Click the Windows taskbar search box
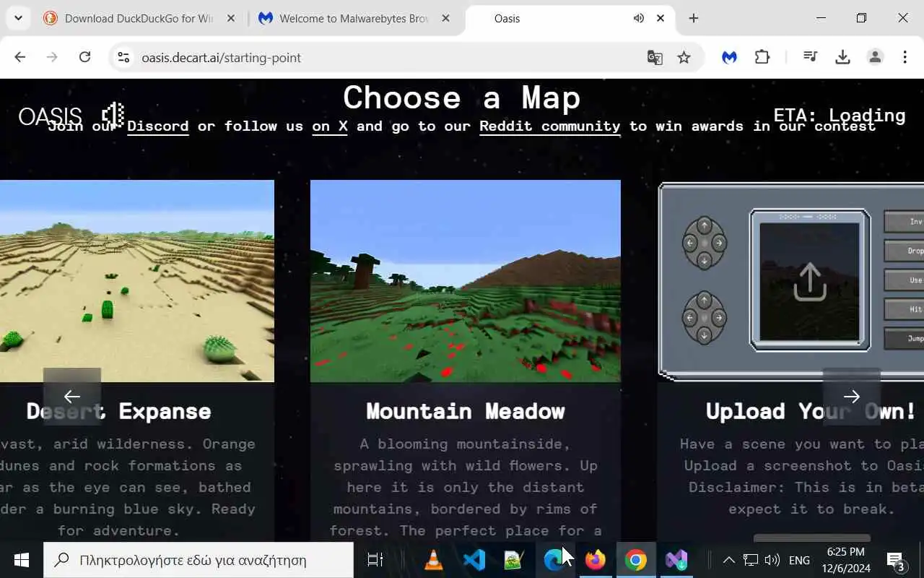This screenshot has height=578, width=924. [x=199, y=560]
